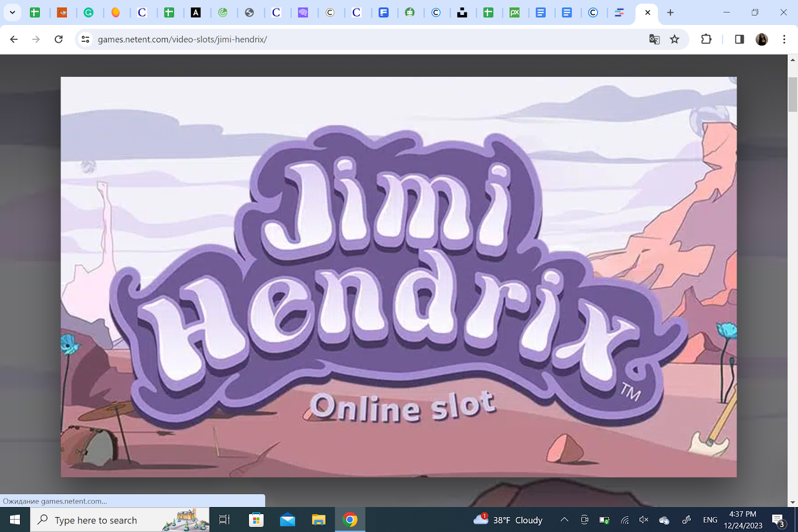Viewport: 798px width, 532px height.
Task: Click the scrollbar down arrow
Action: coord(793,503)
